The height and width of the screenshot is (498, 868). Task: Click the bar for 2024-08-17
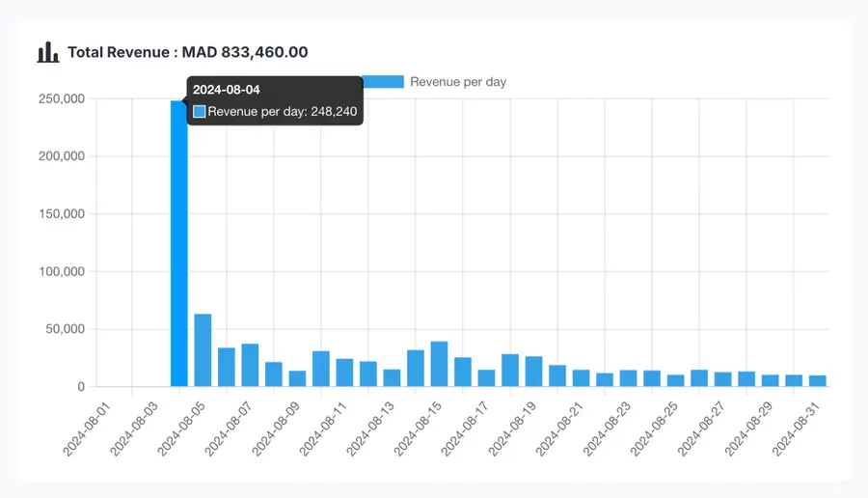[x=487, y=377]
